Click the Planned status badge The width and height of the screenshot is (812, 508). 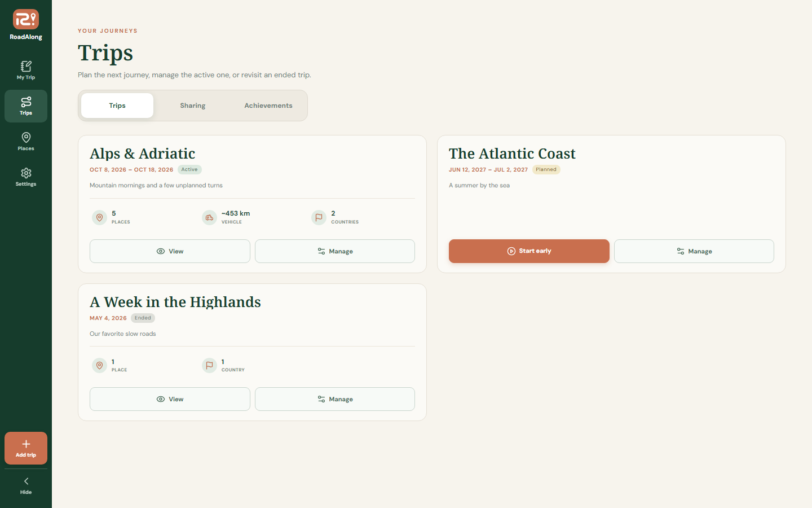click(x=546, y=169)
